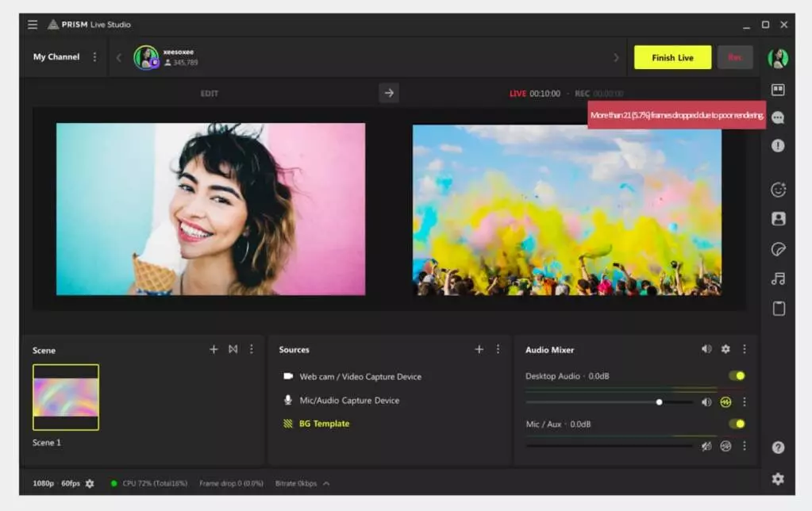812x511 pixels.
Task: Click the alert notification icon in sidebar
Action: tap(778, 146)
